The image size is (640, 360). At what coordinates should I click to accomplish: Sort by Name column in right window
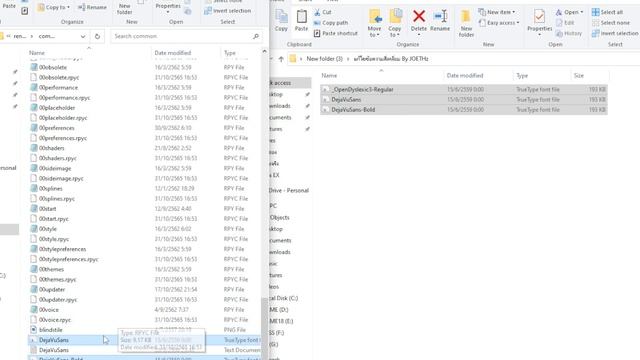tap(381, 76)
